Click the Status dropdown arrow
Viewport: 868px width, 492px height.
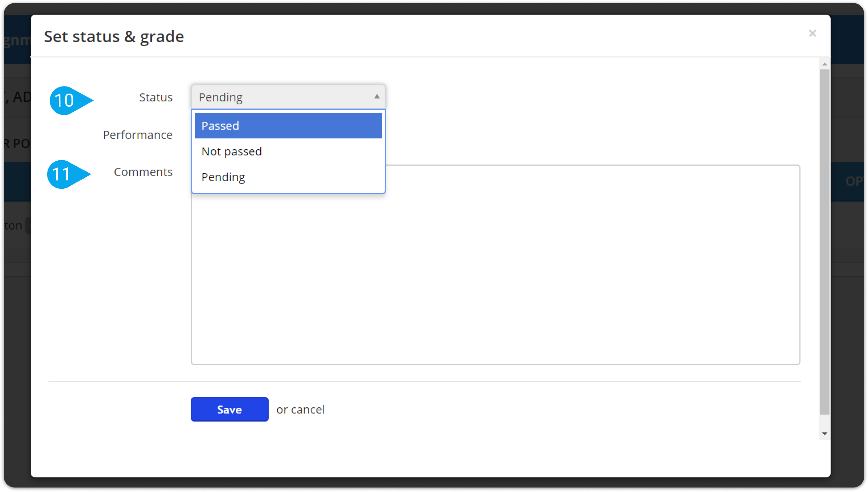[377, 97]
